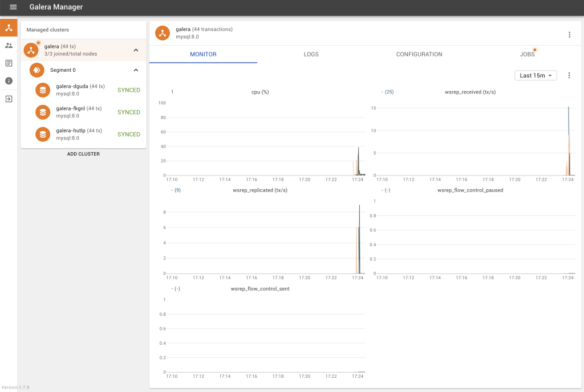Image resolution: width=584 pixels, height=392 pixels.
Task: Click SYNCED status of galera-dguda
Action: (x=129, y=90)
